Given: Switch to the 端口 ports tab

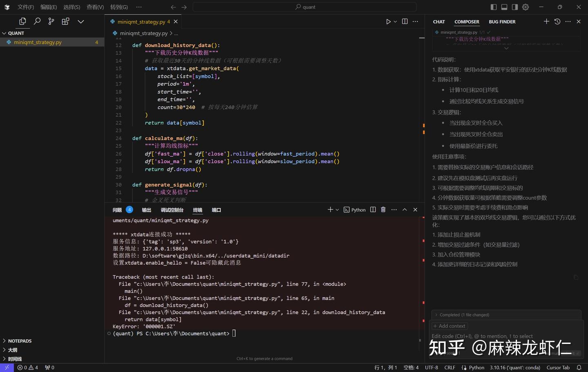Looking at the screenshot, I should [216, 210].
